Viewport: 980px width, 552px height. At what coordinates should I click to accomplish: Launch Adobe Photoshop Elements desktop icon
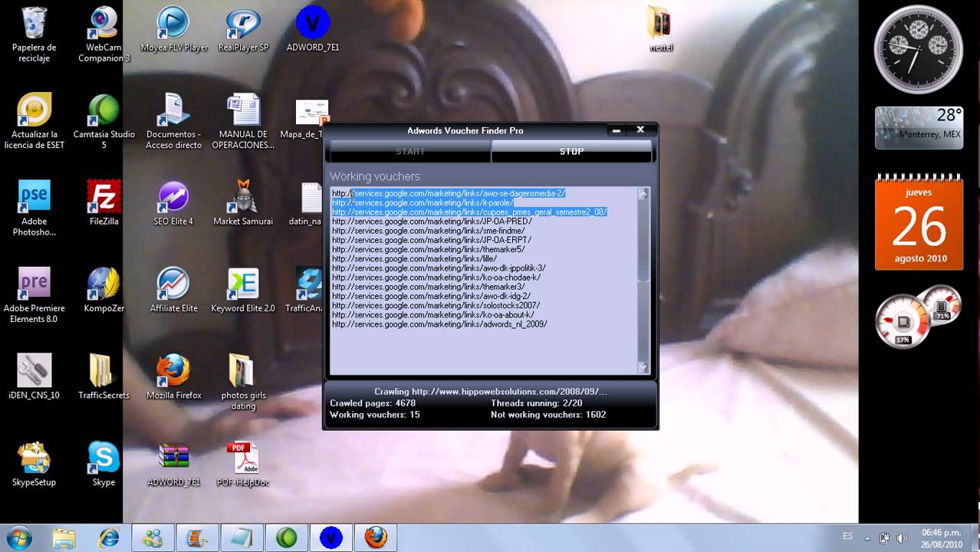pyautogui.click(x=34, y=209)
